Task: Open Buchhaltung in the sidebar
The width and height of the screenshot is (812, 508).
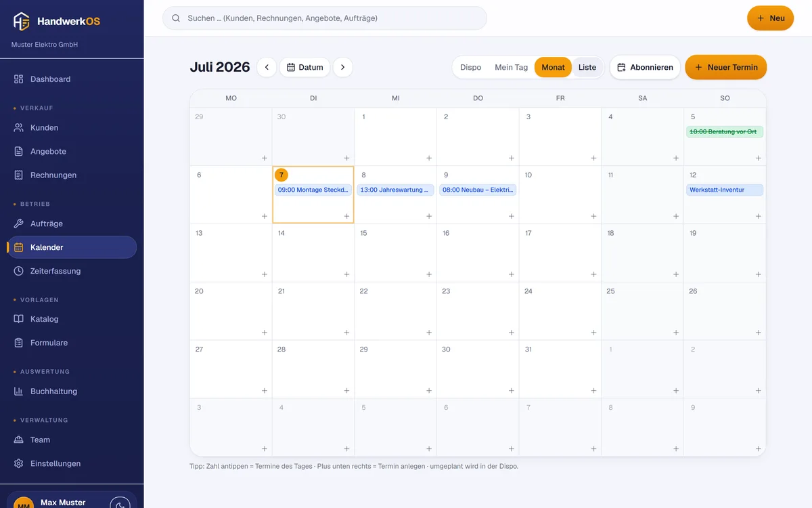Action: pyautogui.click(x=72, y=391)
